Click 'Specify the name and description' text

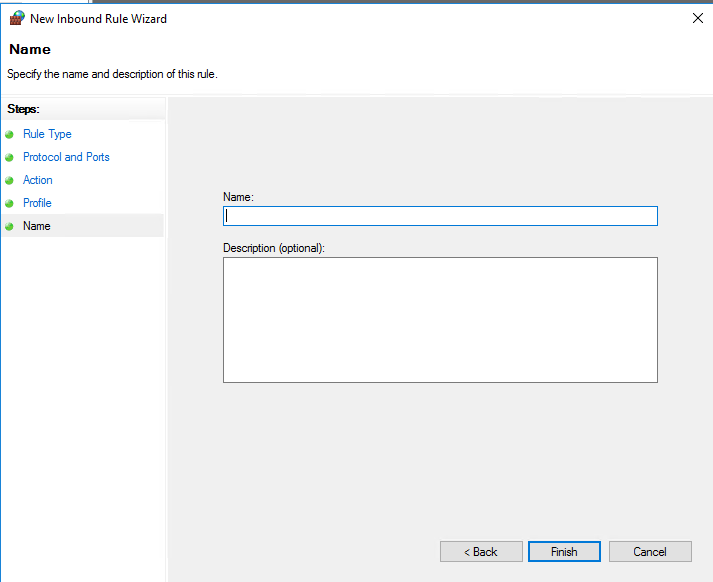pos(112,74)
